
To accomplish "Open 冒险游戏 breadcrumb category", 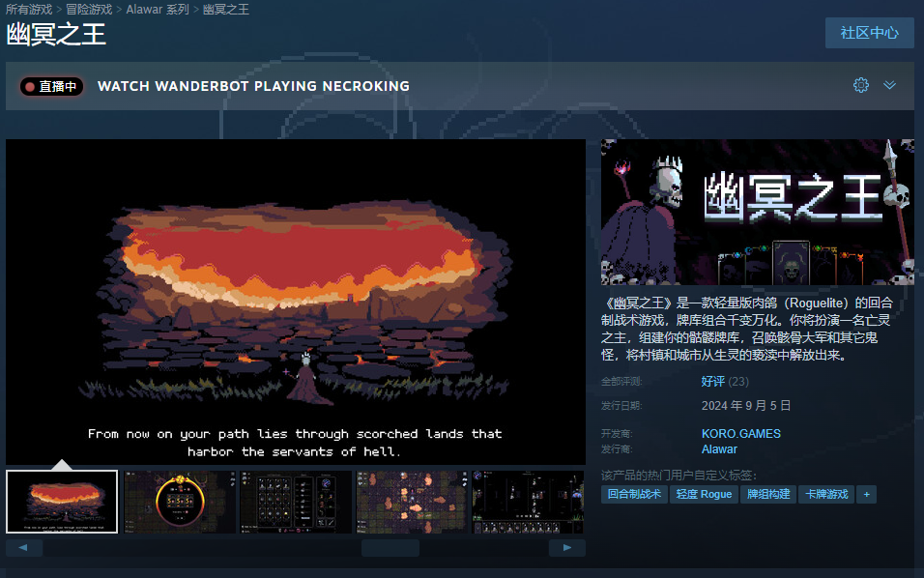I will (89, 9).
